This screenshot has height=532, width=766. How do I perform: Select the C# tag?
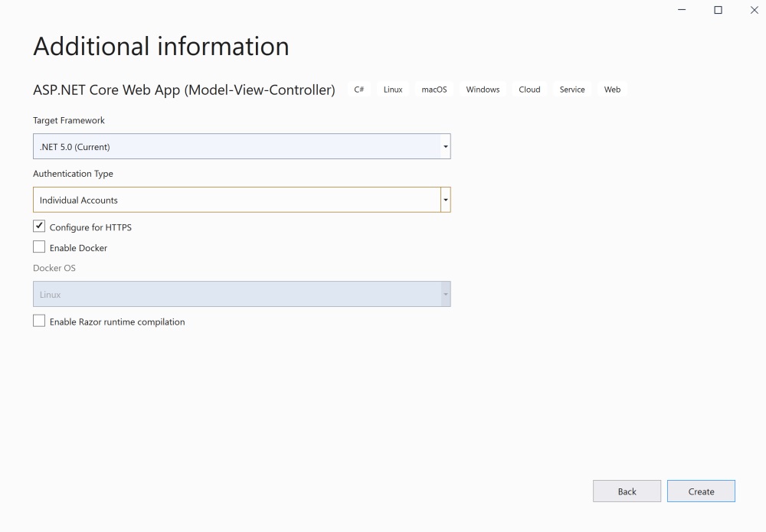click(359, 90)
